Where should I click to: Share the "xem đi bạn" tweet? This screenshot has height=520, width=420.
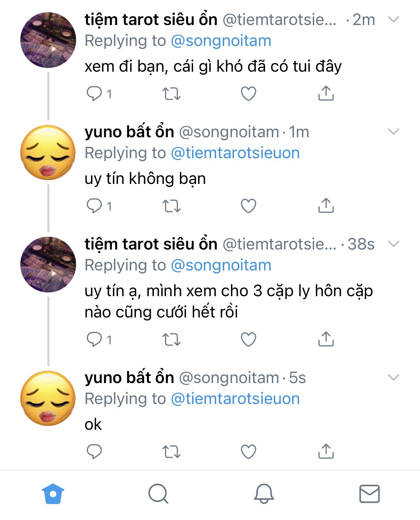tap(326, 93)
